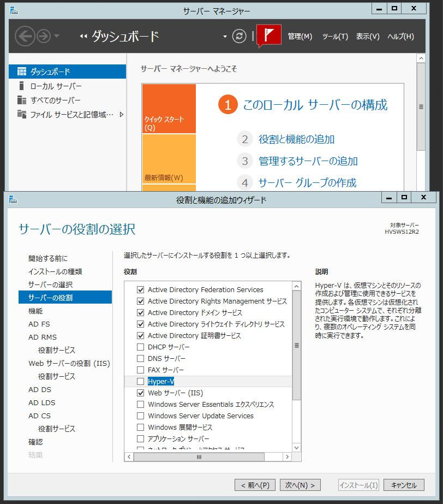
Task: Uncheck Active Directory ドメイン サービス checkbox
Action: [140, 312]
